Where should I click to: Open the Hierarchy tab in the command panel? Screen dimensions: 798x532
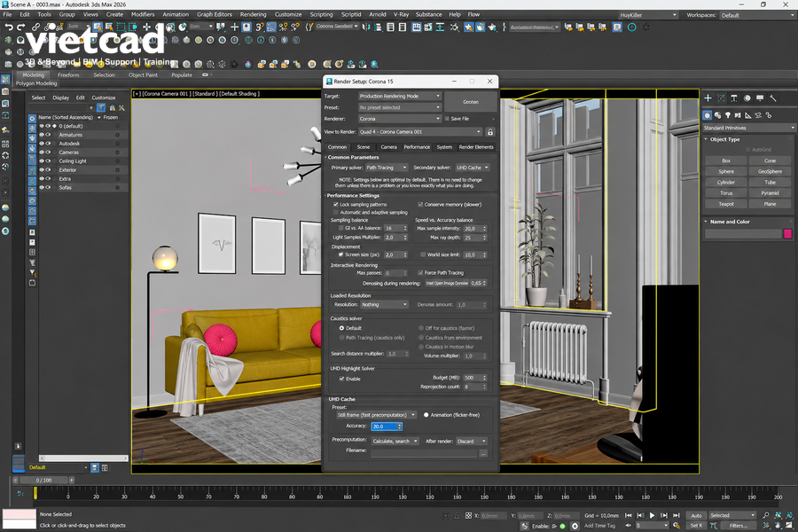tap(734, 98)
